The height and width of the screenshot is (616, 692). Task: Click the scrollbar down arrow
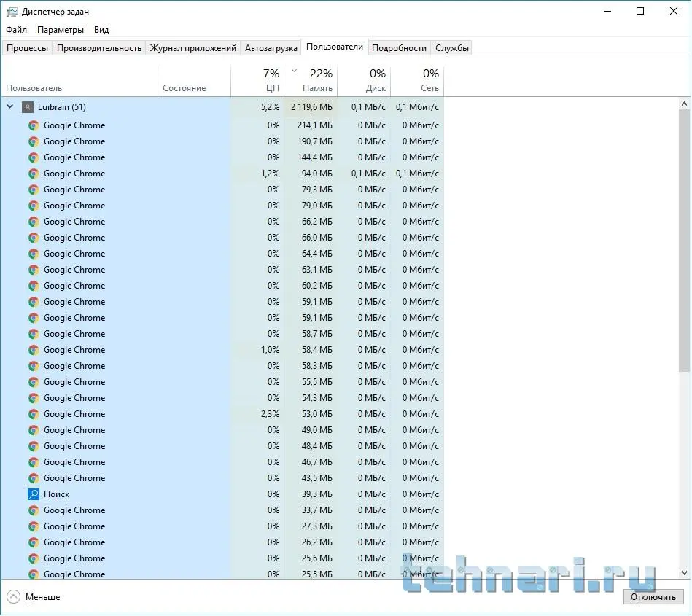684,573
